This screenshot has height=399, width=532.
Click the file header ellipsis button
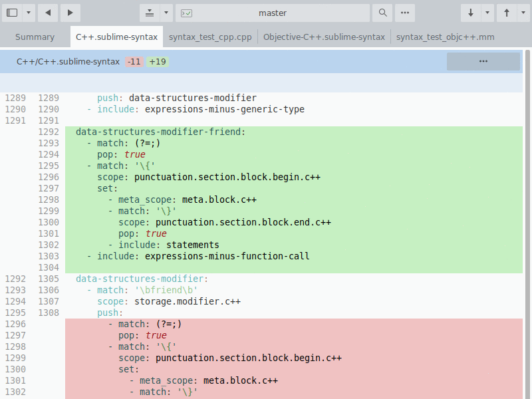pos(483,61)
